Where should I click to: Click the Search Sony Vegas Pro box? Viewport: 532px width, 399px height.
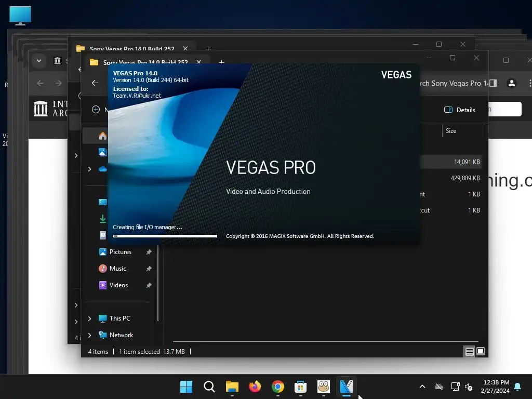click(x=455, y=83)
